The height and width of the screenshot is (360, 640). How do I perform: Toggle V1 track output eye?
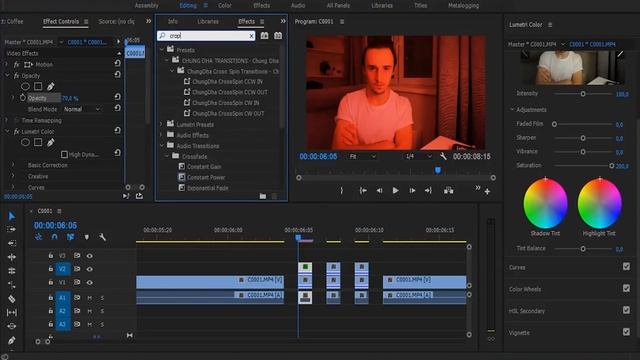click(x=89, y=282)
